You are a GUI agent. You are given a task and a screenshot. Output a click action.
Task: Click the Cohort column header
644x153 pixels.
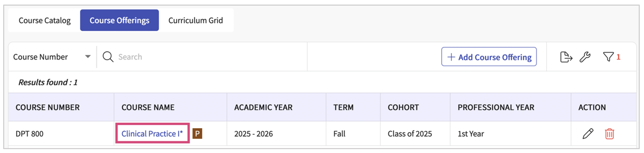(x=403, y=108)
